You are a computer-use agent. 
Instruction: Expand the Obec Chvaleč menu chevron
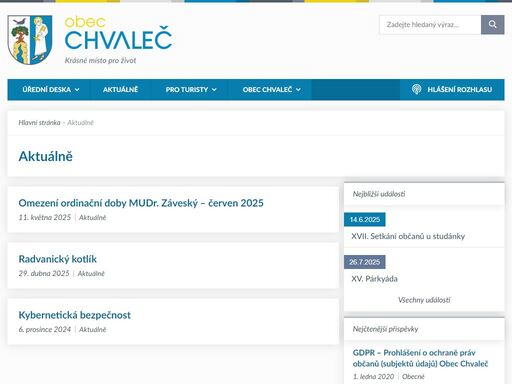[x=298, y=90]
